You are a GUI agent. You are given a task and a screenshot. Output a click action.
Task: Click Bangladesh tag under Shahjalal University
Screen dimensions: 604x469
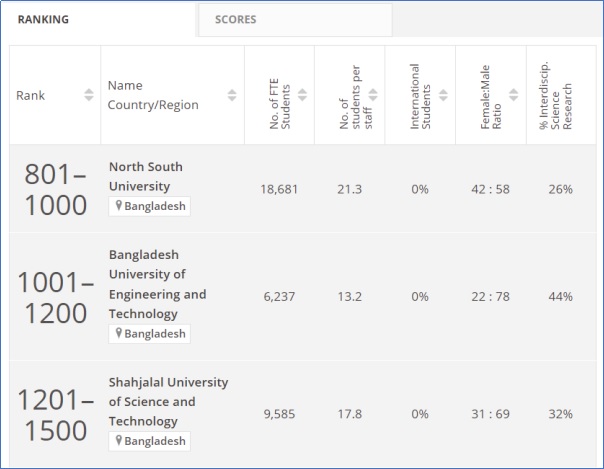click(x=149, y=441)
